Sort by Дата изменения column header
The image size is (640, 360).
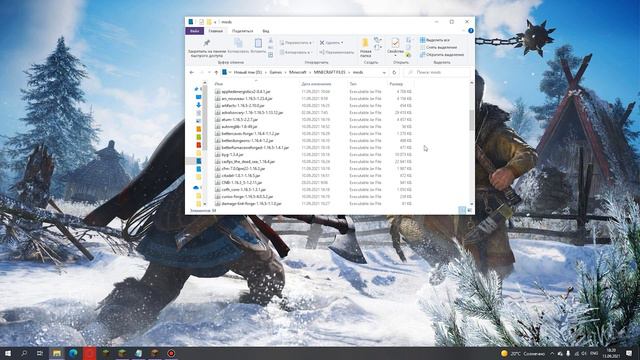point(316,84)
